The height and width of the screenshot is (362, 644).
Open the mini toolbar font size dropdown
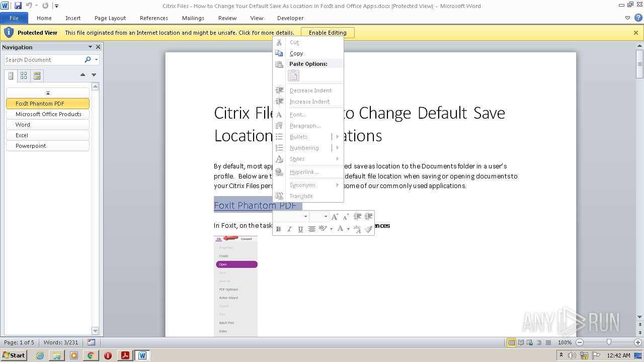tap(326, 217)
